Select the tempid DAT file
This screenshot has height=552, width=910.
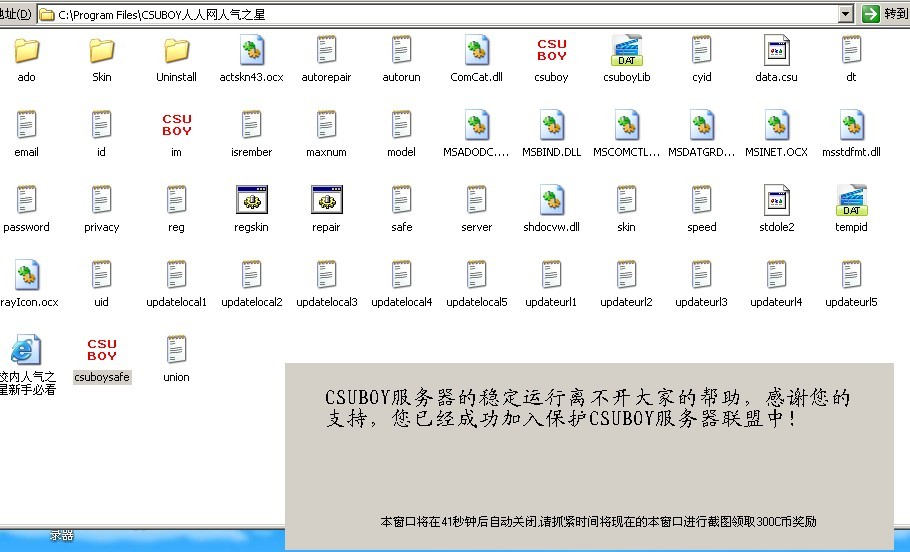(851, 201)
